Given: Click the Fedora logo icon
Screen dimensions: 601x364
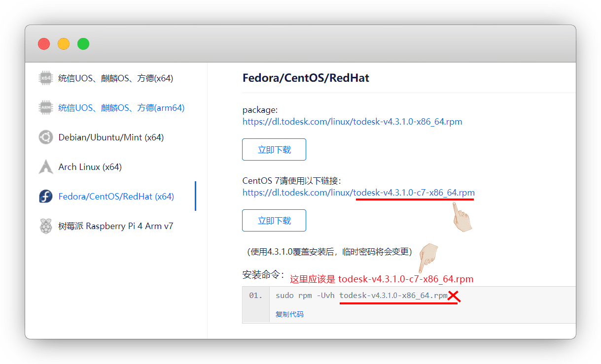Looking at the screenshot, I should click(46, 197).
